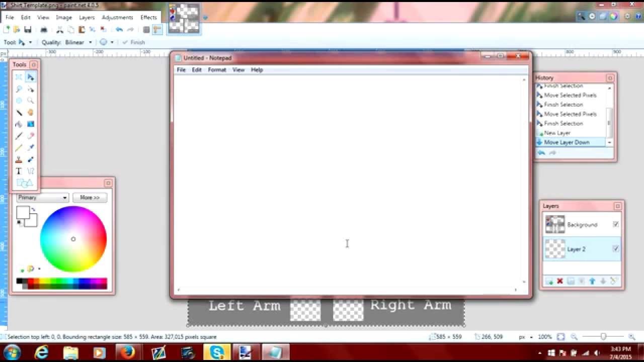Click the Paste clipboard icon in Paint.NET toolbar
The image size is (644, 362).
click(x=82, y=30)
